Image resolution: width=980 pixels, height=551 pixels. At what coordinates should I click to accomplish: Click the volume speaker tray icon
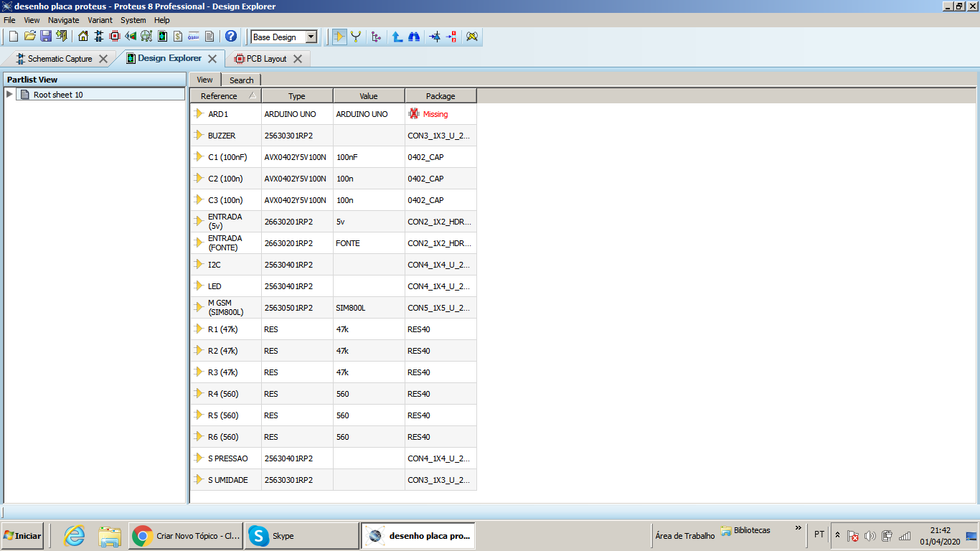[x=870, y=536]
